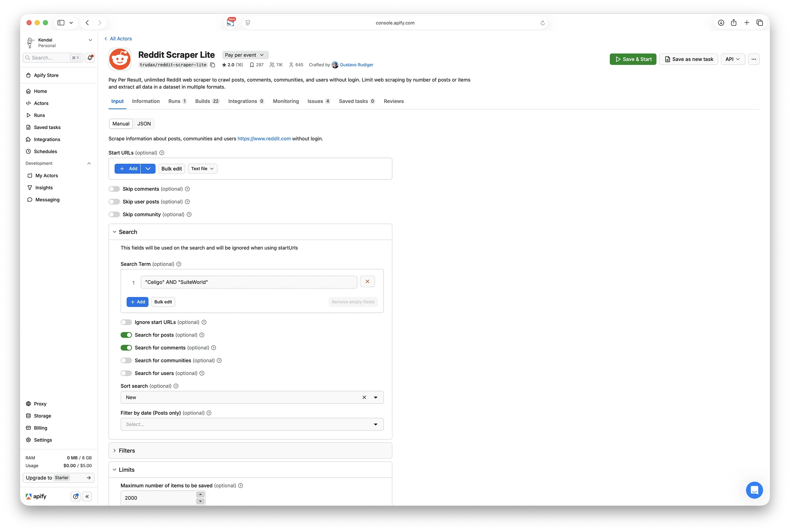Toggle Skip user posts switch

115,202
